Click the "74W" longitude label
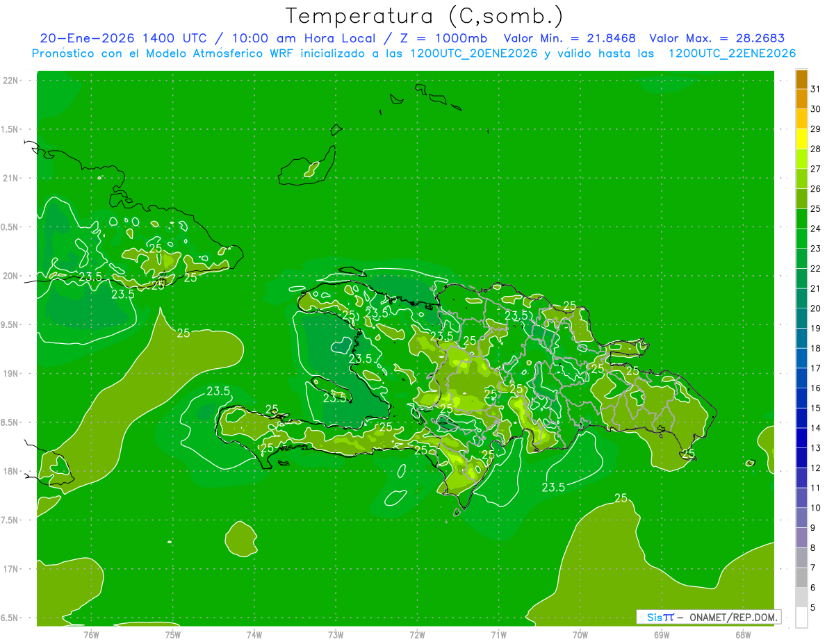This screenshot has height=644, width=834. 254,635
